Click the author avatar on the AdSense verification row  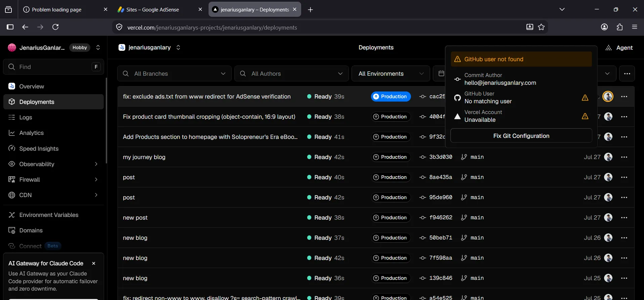click(608, 97)
